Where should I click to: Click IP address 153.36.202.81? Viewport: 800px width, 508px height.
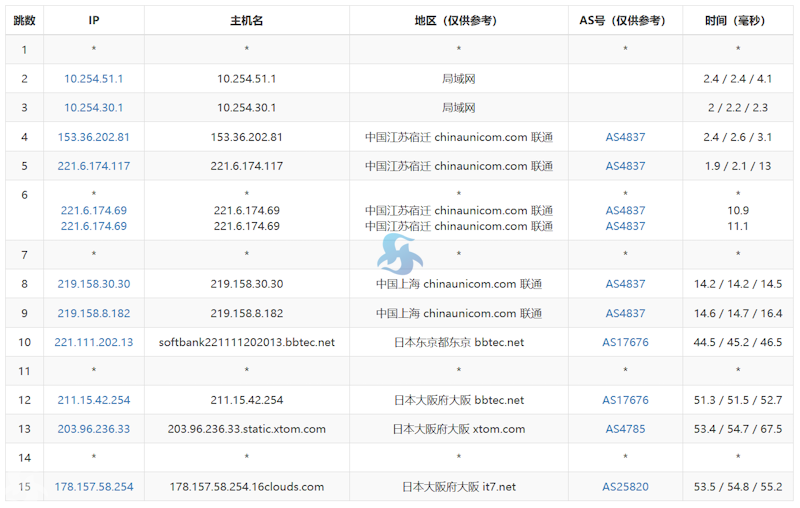coord(93,137)
